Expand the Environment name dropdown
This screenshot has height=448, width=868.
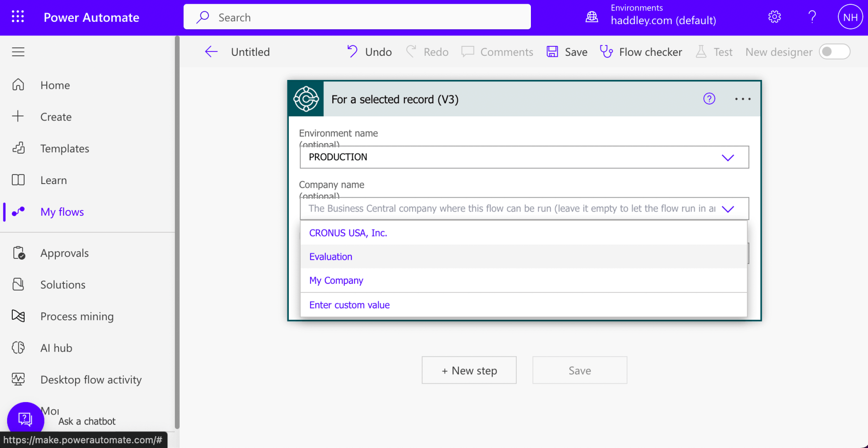tap(728, 158)
